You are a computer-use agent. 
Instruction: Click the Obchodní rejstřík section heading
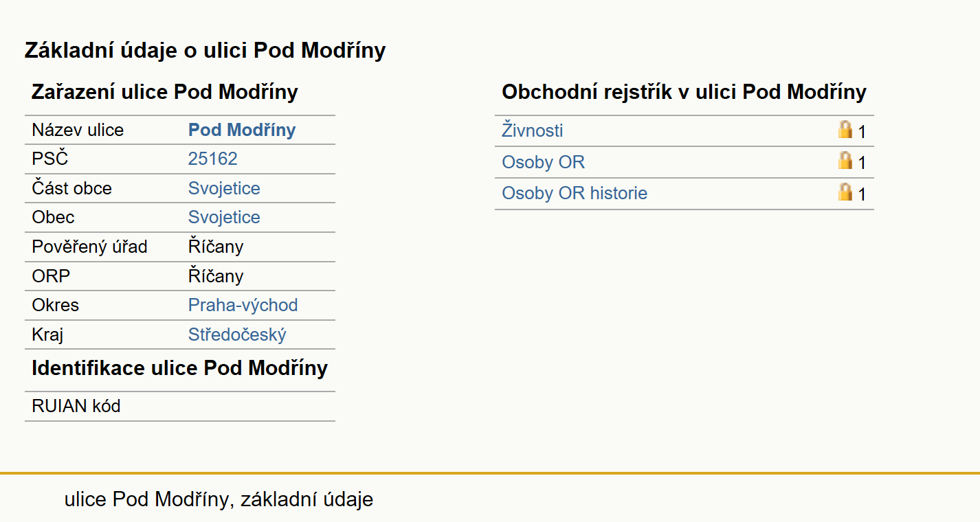[x=684, y=92]
